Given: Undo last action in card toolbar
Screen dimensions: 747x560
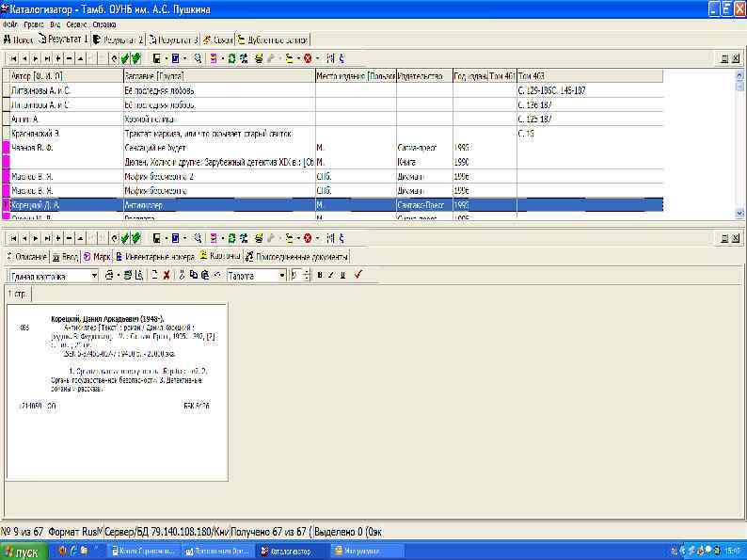Looking at the screenshot, I should click(x=217, y=275).
